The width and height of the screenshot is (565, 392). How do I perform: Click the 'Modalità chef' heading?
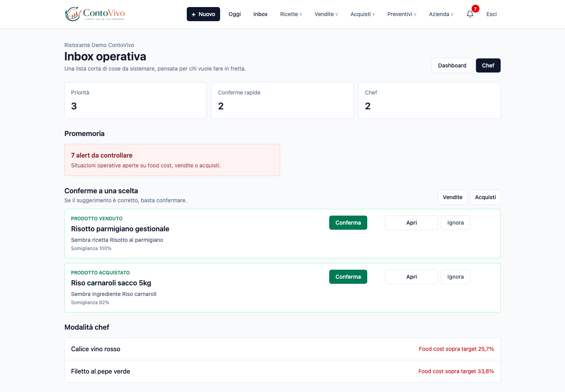tap(87, 327)
